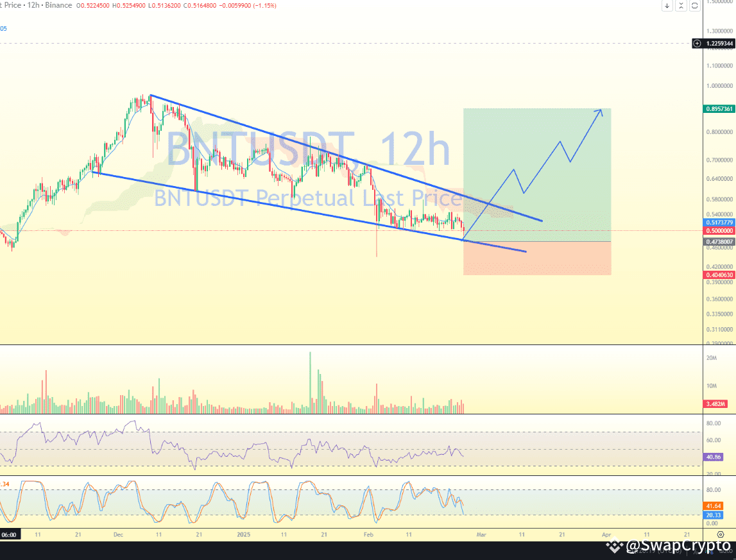
Task: Open chart settings with the gear icon
Action: point(719,534)
